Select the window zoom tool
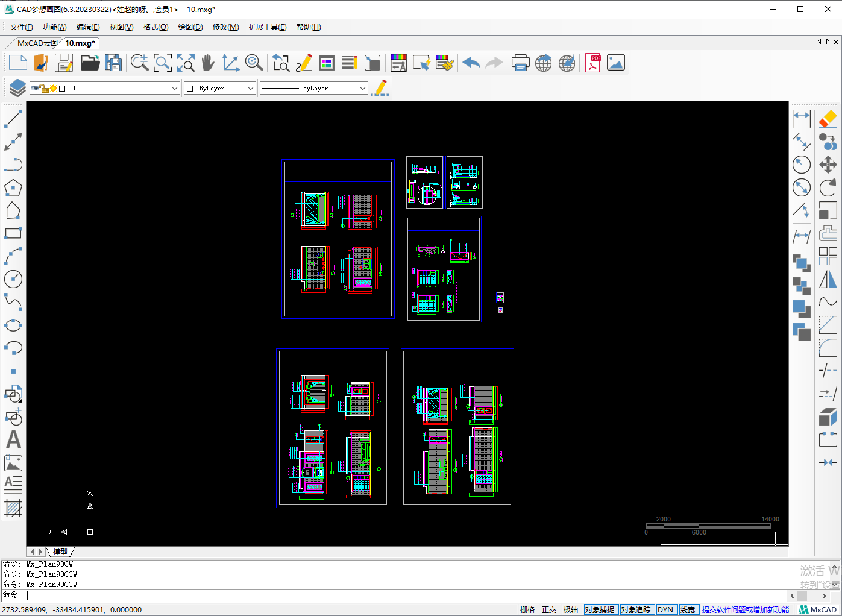842x616 pixels. point(163,63)
